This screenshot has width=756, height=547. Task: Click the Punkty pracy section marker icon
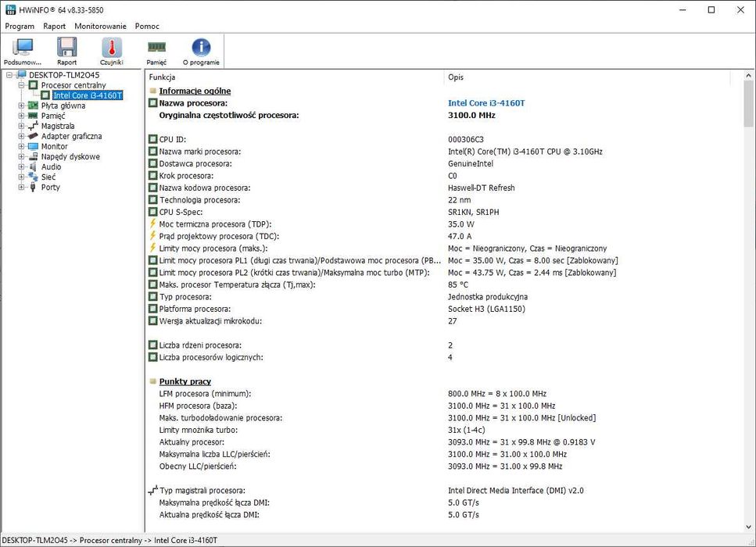152,381
